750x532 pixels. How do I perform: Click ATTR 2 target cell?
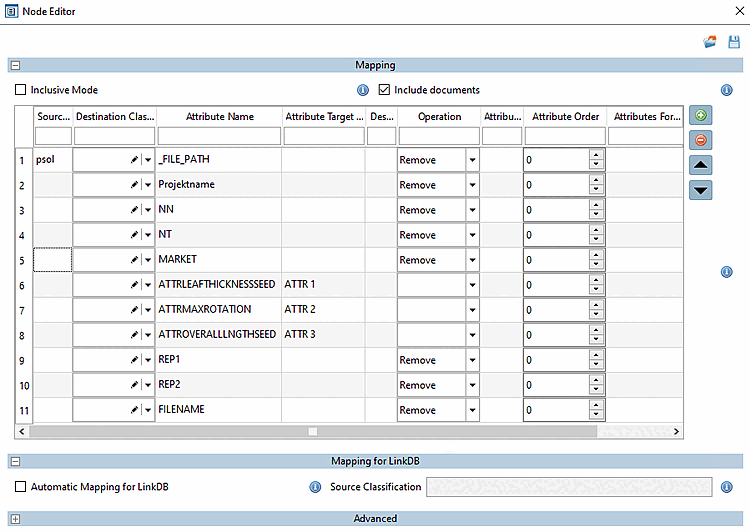[323, 310]
